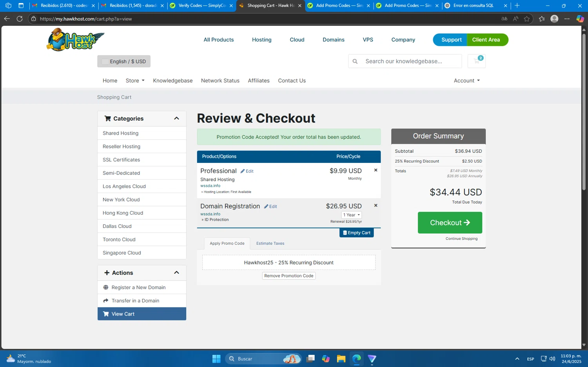Open Shared Hosting category
The image size is (588, 367).
pyautogui.click(x=142, y=133)
